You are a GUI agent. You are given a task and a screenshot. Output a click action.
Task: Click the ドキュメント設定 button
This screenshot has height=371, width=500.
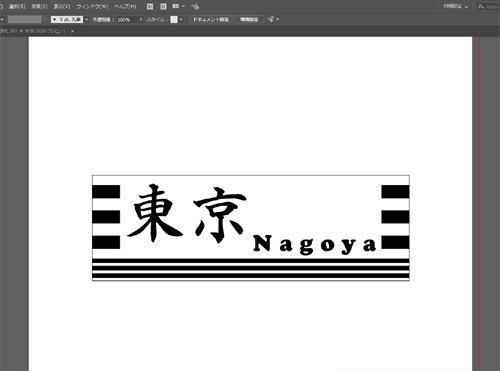point(211,20)
